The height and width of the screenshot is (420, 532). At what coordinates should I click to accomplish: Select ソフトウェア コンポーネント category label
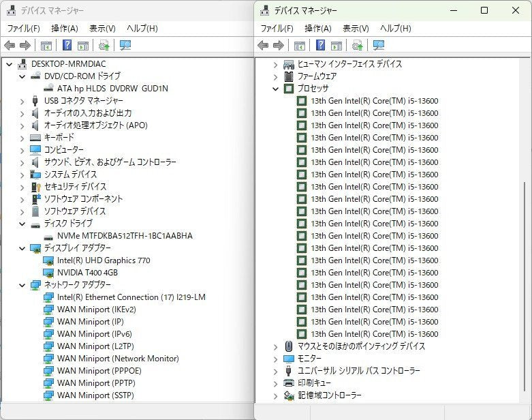pos(84,198)
